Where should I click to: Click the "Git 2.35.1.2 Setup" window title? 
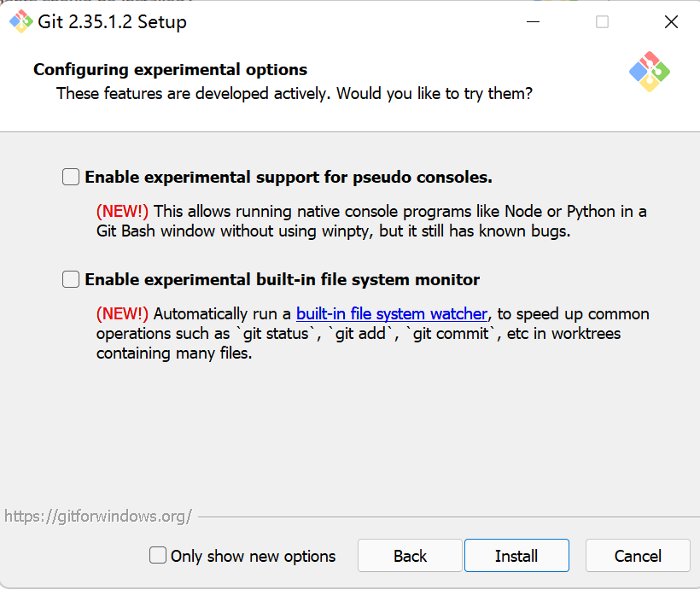point(112,22)
